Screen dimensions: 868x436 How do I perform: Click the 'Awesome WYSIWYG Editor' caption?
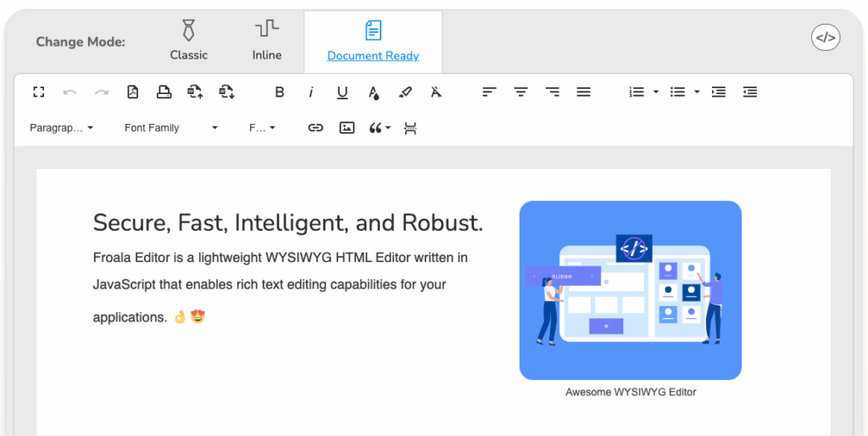(x=631, y=392)
